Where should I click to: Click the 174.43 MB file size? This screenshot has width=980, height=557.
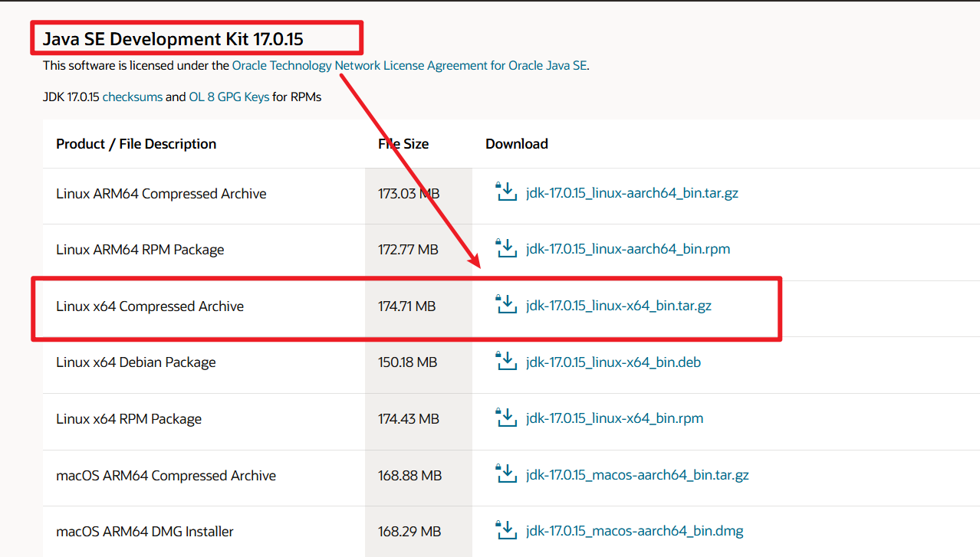tap(409, 419)
